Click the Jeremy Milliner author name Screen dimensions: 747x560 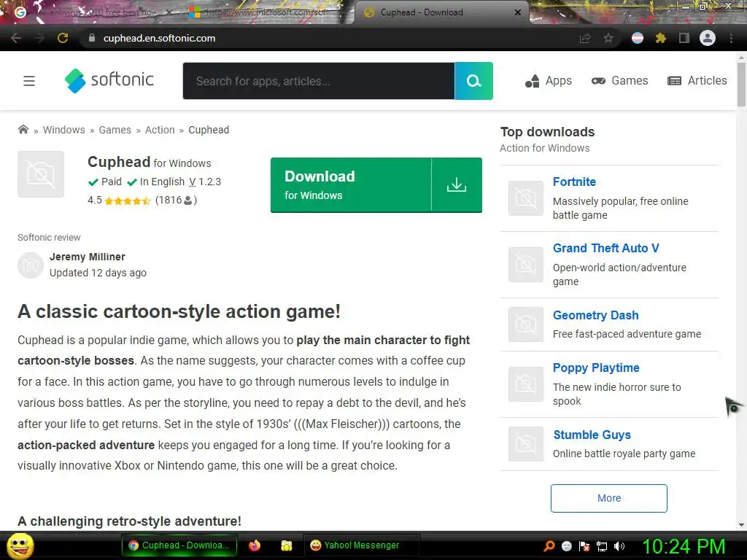88,257
